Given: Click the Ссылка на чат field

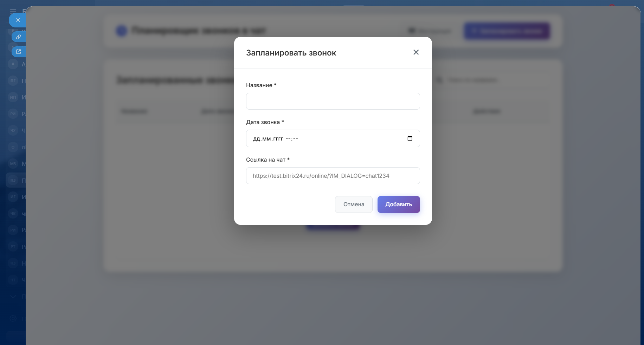Looking at the screenshot, I should pyautogui.click(x=333, y=176).
